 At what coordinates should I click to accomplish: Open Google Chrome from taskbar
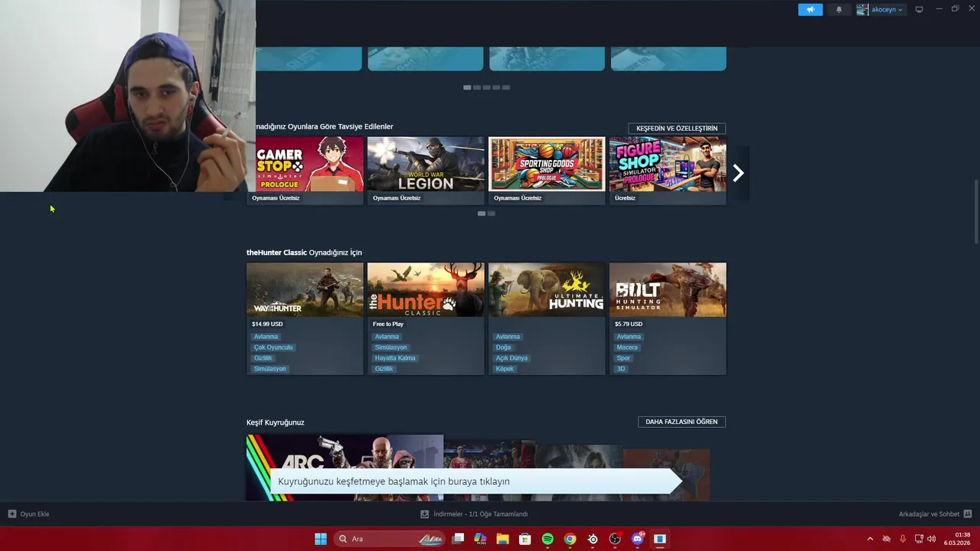coord(570,539)
